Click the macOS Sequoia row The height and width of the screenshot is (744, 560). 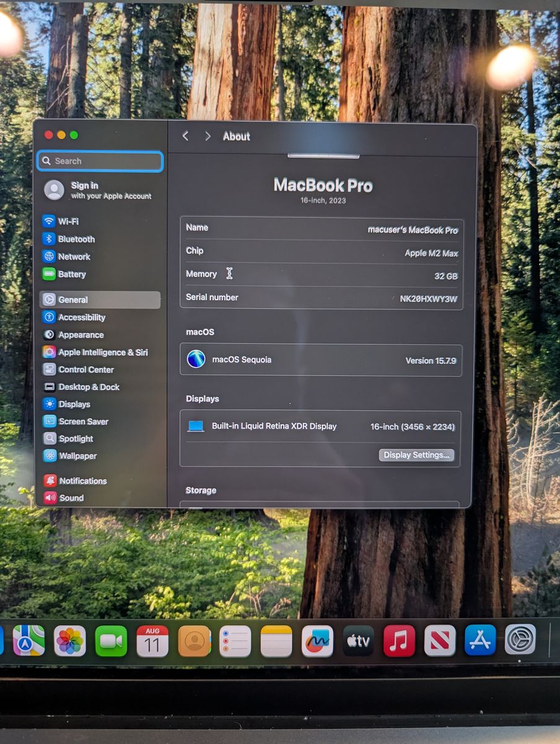click(321, 360)
